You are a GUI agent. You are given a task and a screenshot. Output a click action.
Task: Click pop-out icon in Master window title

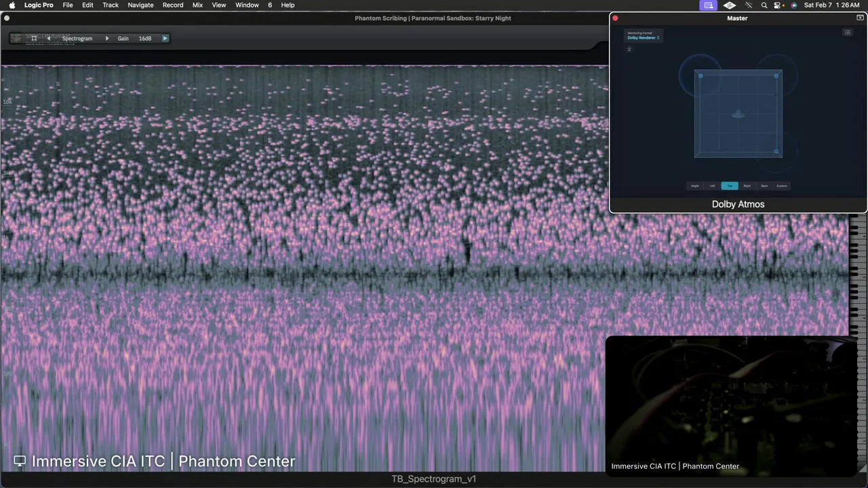pyautogui.click(x=860, y=18)
